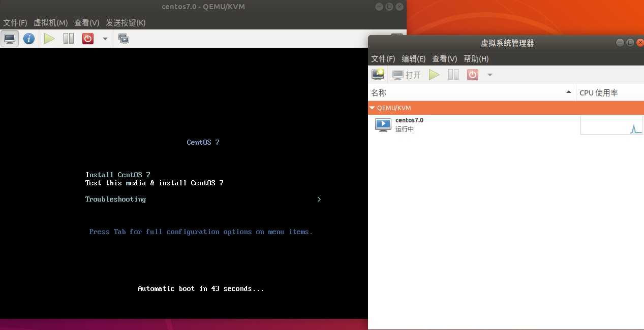
Task: Select Install CentOS 7 boot entry
Action: [118, 175]
